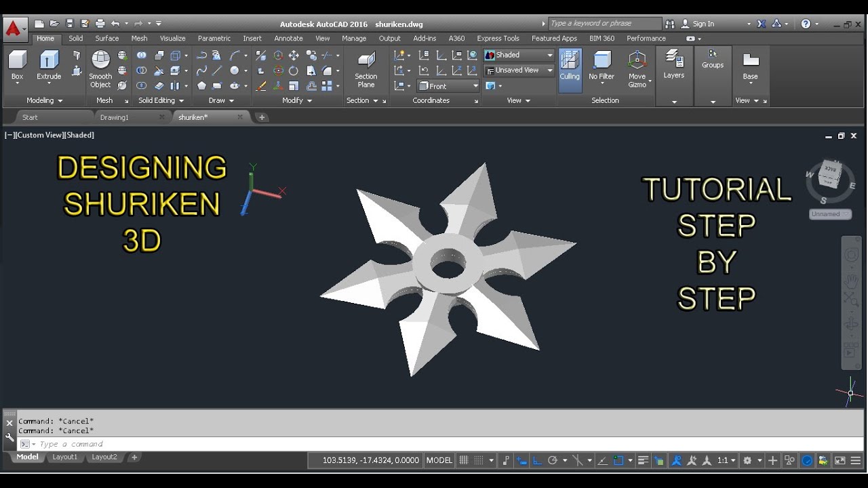Toggle MODEL space button in status bar
868x488 pixels.
click(x=439, y=460)
